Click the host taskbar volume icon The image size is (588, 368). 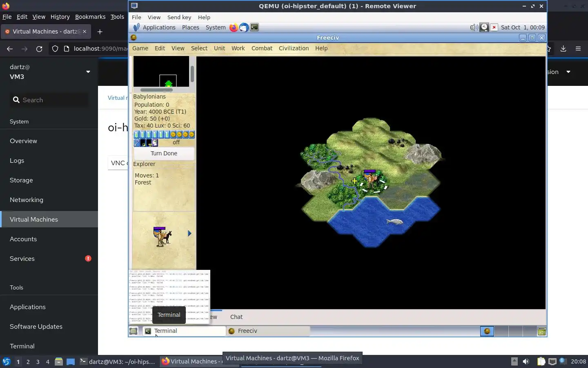click(526, 361)
